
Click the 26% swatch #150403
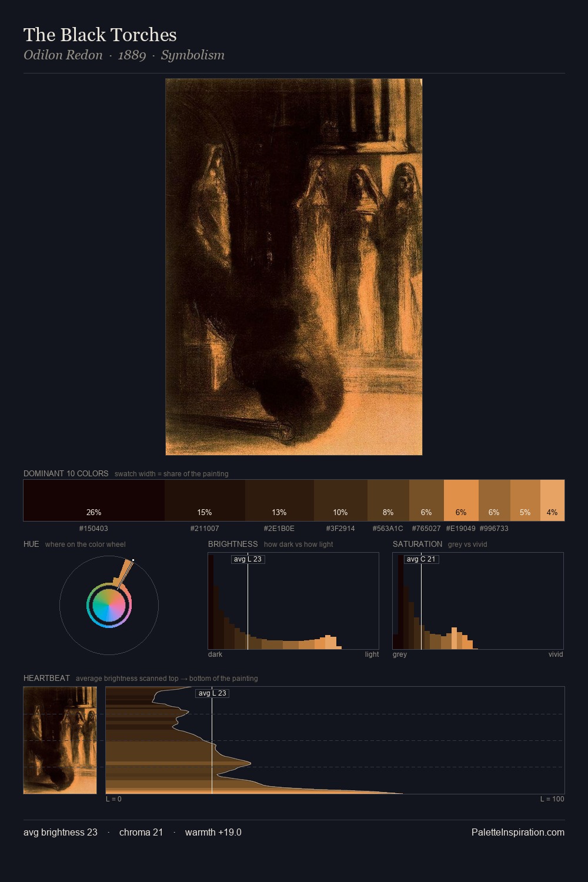(94, 500)
